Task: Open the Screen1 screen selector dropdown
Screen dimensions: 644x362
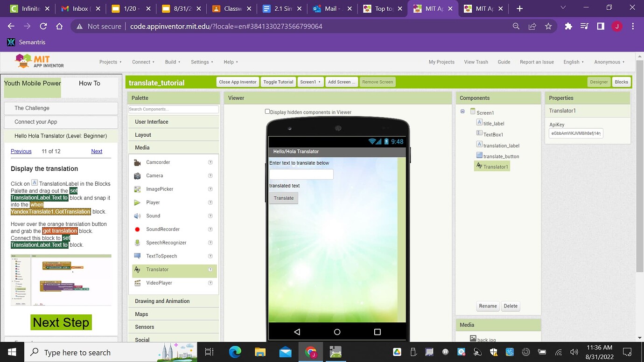Action: coord(310,82)
